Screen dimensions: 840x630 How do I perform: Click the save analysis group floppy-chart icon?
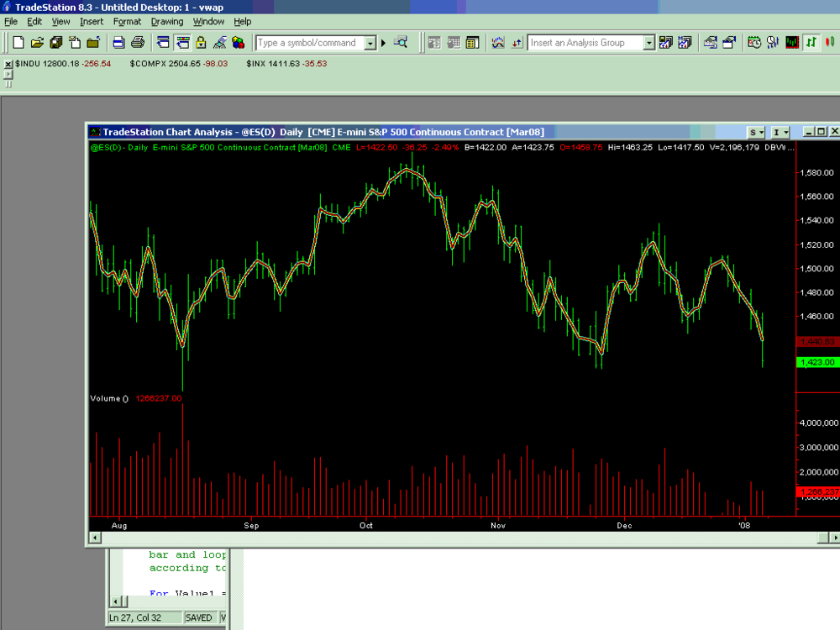pos(666,43)
